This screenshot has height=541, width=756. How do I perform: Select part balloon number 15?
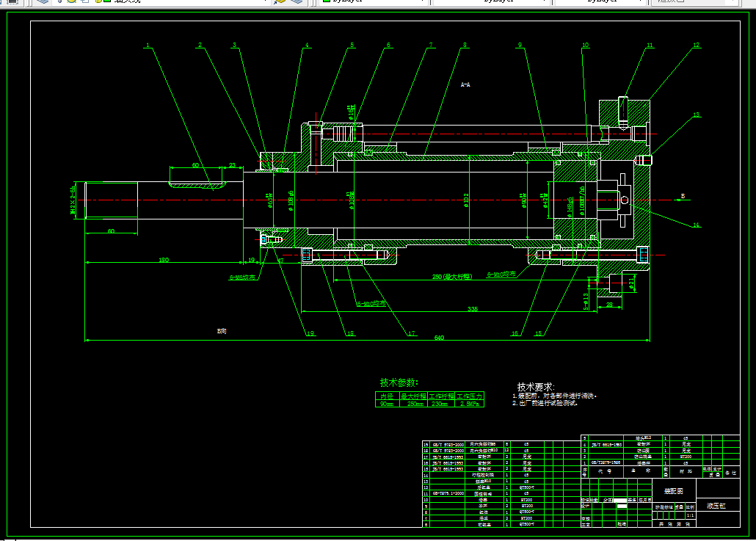click(x=538, y=333)
